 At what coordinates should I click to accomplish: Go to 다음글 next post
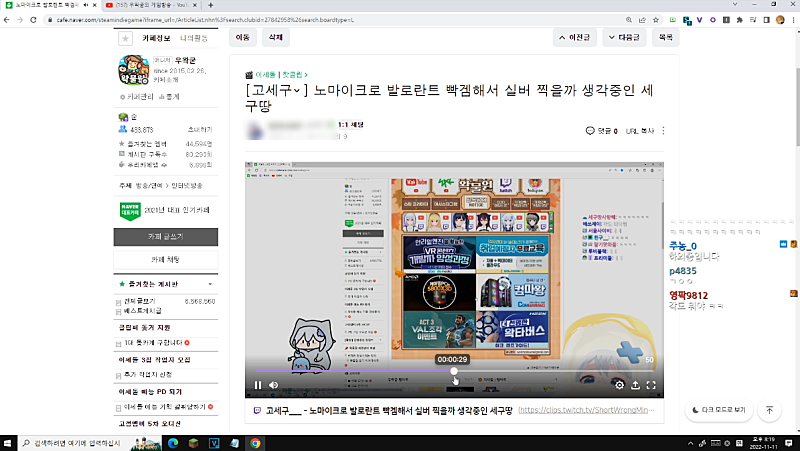click(624, 37)
